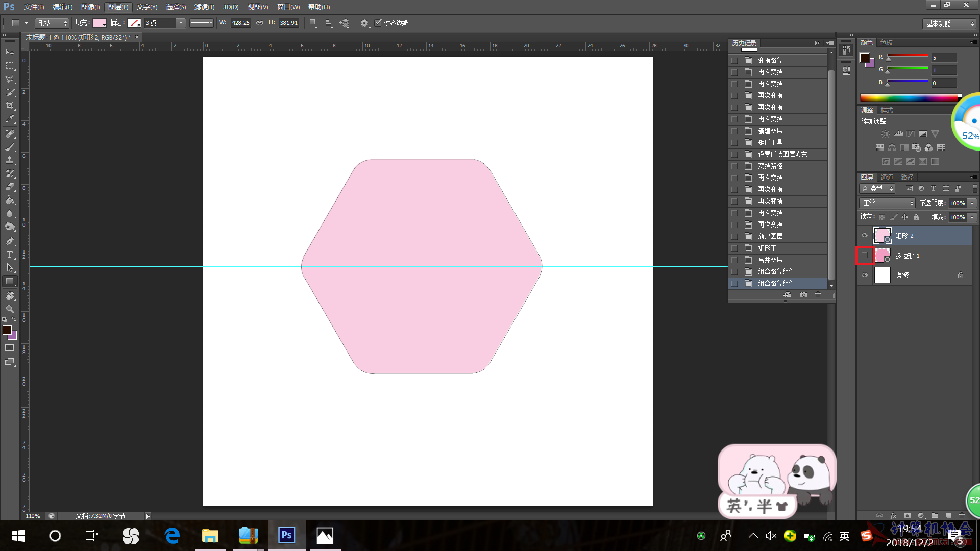The height and width of the screenshot is (551, 980).
Task: Select the Eraser tool
Action: point(10,187)
